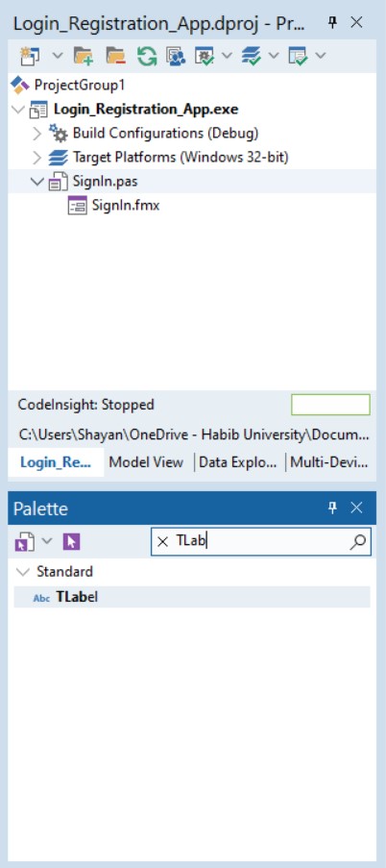Click Remove from Project folder icon
The image size is (386, 868).
115,56
